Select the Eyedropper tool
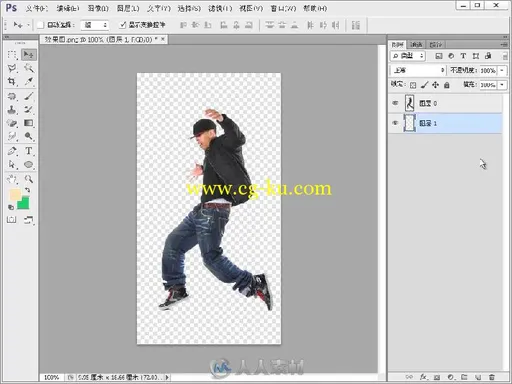This screenshot has width=512, height=384. (x=29, y=81)
